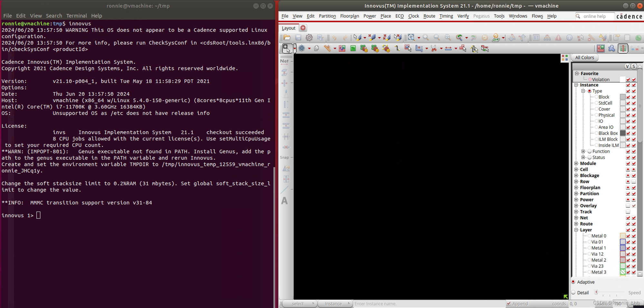The width and height of the screenshot is (644, 308).
Task: Click the highlight selected pointer-marker icon
Action: 357,38
